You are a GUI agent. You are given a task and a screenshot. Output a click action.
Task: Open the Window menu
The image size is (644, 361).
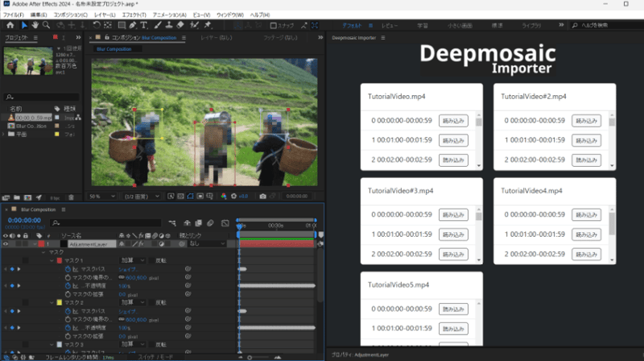[230, 15]
